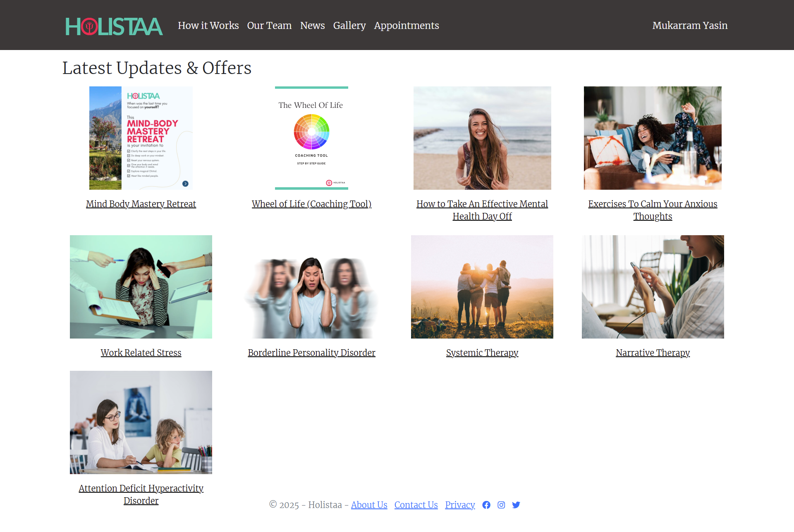Open the Facebook footer icon

486,505
